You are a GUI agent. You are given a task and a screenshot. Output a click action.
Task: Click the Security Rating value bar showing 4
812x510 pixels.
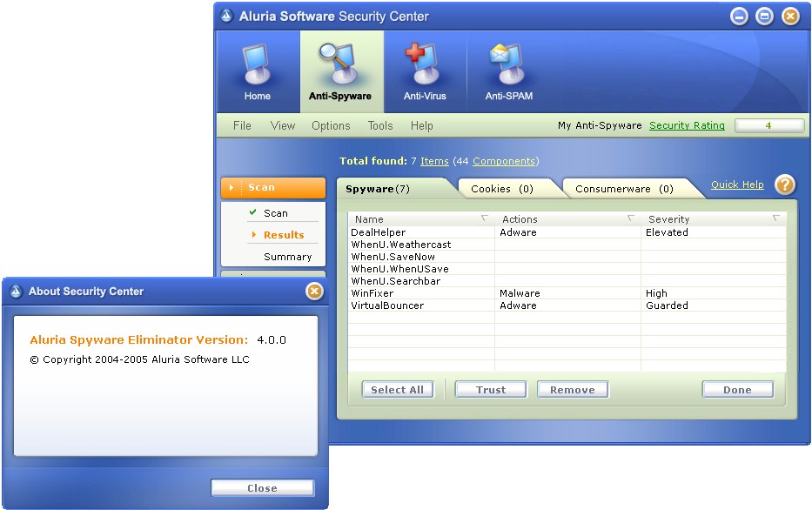(x=769, y=126)
